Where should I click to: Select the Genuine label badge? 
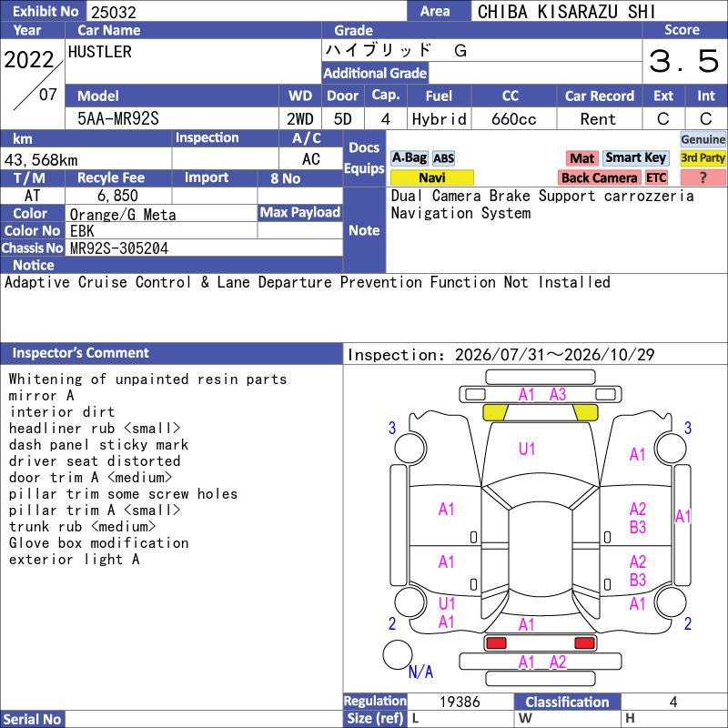coord(703,139)
